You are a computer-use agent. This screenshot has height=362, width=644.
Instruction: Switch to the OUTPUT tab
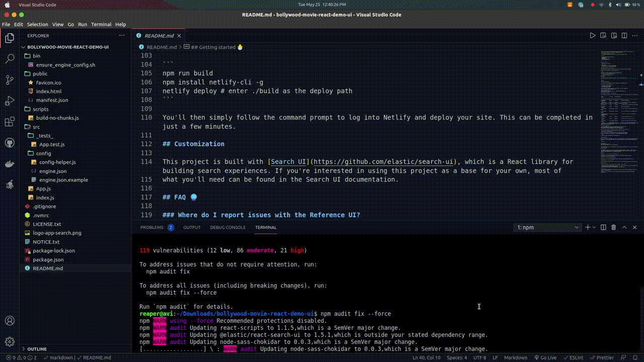click(x=192, y=227)
